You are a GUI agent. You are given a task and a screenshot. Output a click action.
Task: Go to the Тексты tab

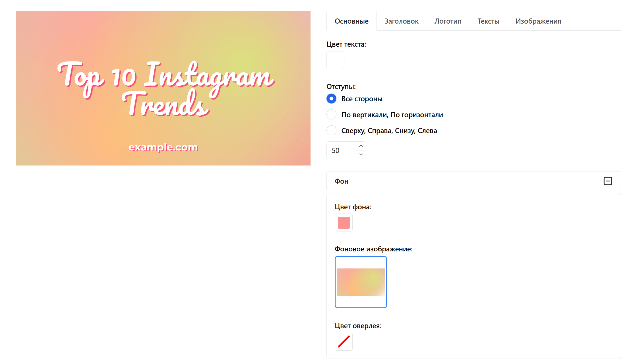pyautogui.click(x=488, y=21)
